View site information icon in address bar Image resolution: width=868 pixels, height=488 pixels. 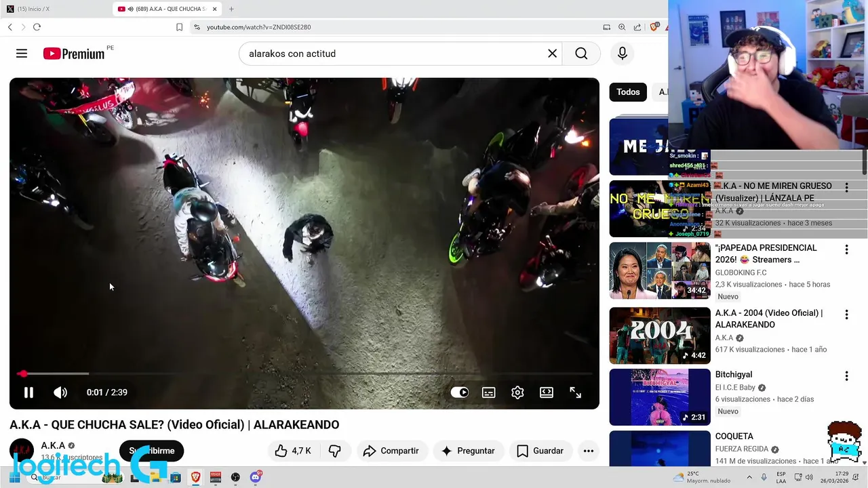pyautogui.click(x=197, y=27)
